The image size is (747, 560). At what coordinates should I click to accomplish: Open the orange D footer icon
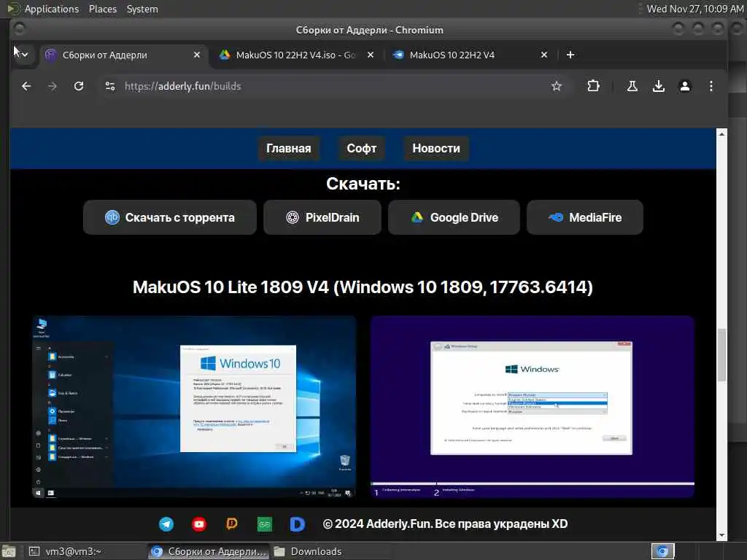pyautogui.click(x=232, y=524)
